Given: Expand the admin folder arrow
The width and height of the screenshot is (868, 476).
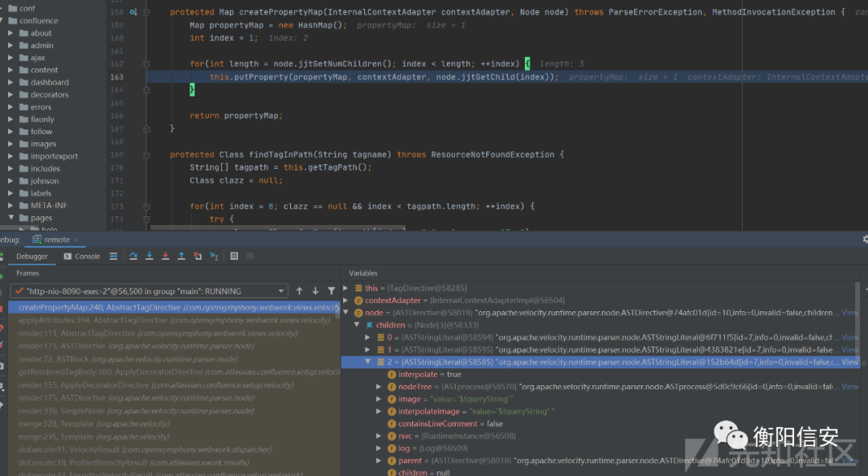Looking at the screenshot, I should pos(10,46).
